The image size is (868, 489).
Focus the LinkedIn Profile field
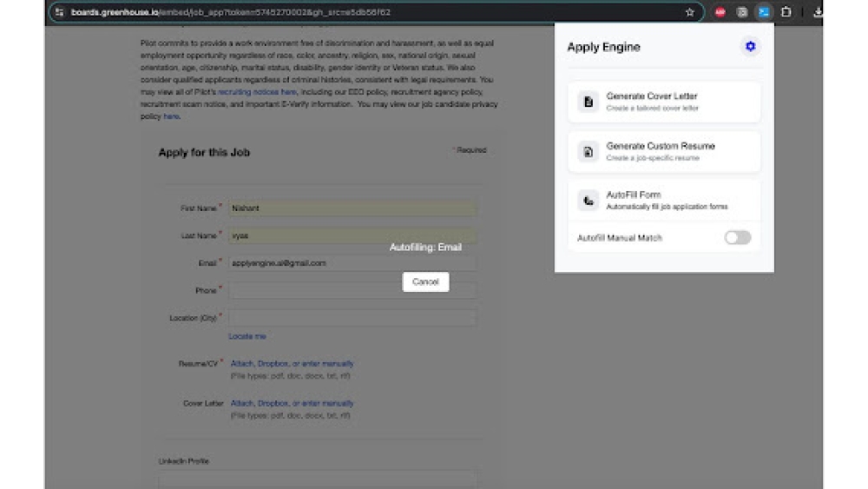pos(318,479)
